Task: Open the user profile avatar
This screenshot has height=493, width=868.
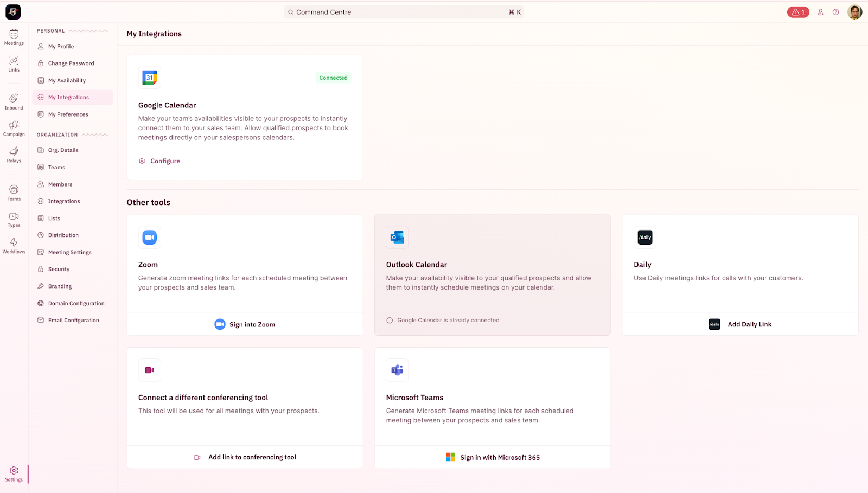Action: [854, 12]
